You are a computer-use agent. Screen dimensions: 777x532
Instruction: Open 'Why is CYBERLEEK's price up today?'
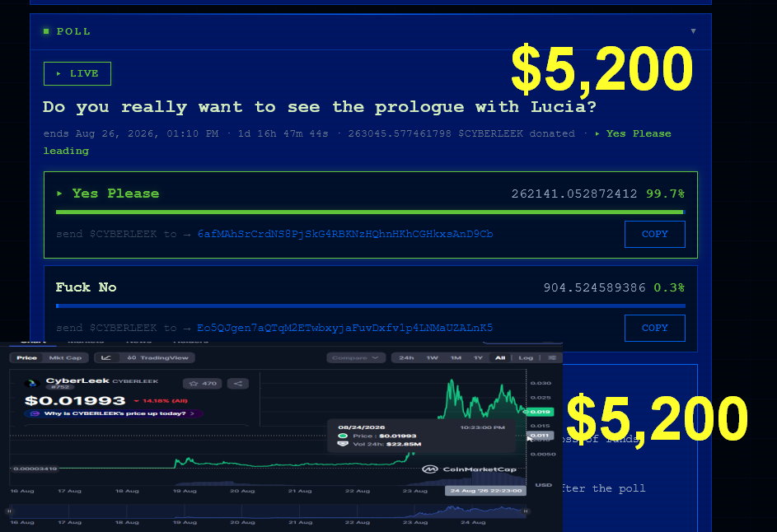(x=114, y=413)
